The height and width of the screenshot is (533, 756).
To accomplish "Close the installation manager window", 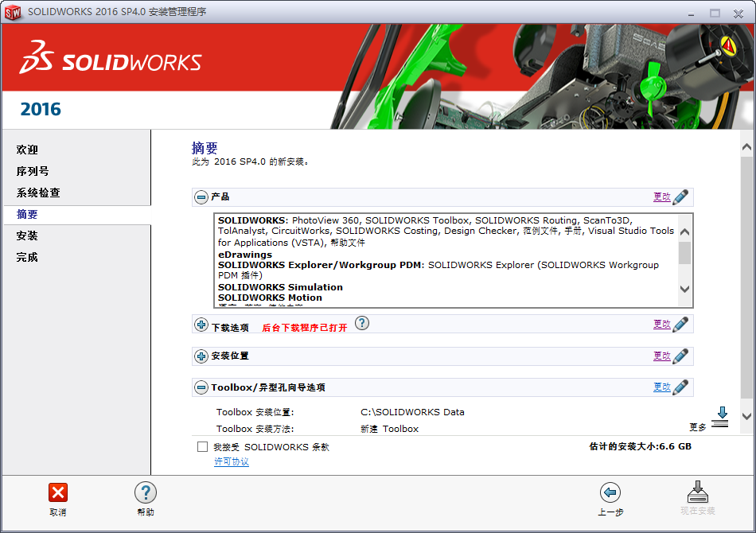I will pyautogui.click(x=738, y=14).
